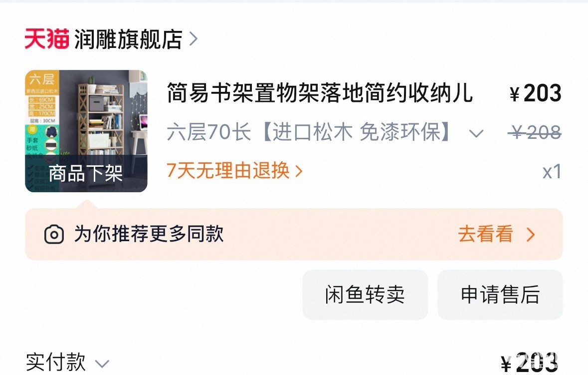Open the 为你推荐更多同款 banner
This screenshot has height=375, width=588.
tap(294, 234)
